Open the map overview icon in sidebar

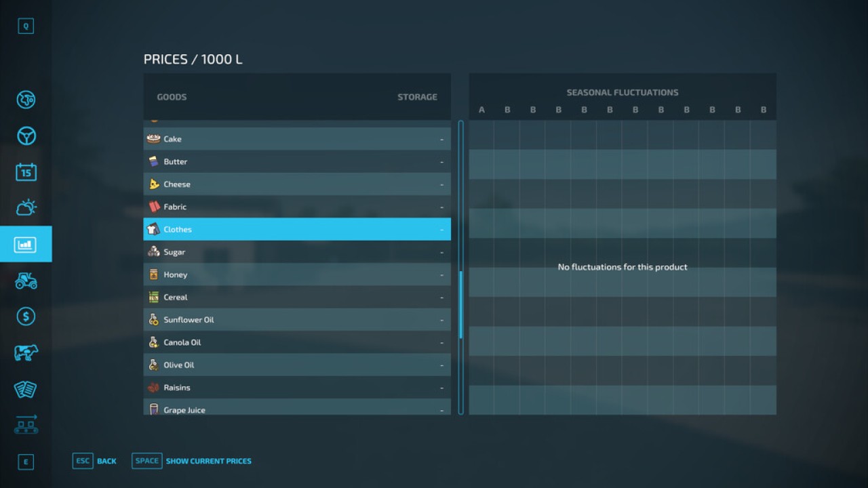[26, 100]
